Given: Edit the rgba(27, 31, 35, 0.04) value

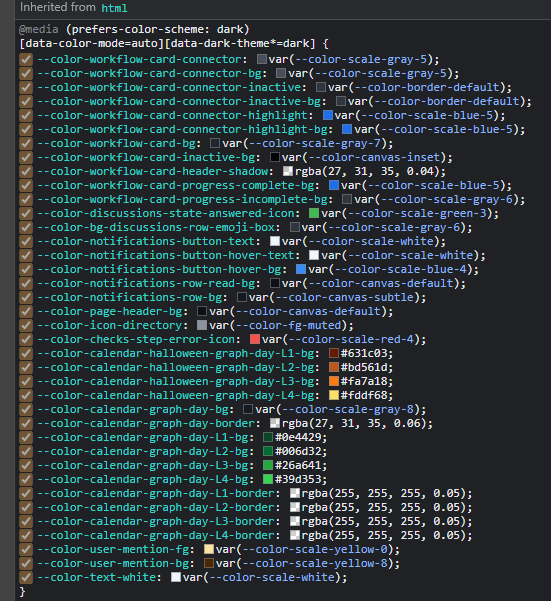Looking at the screenshot, I should tap(367, 171).
